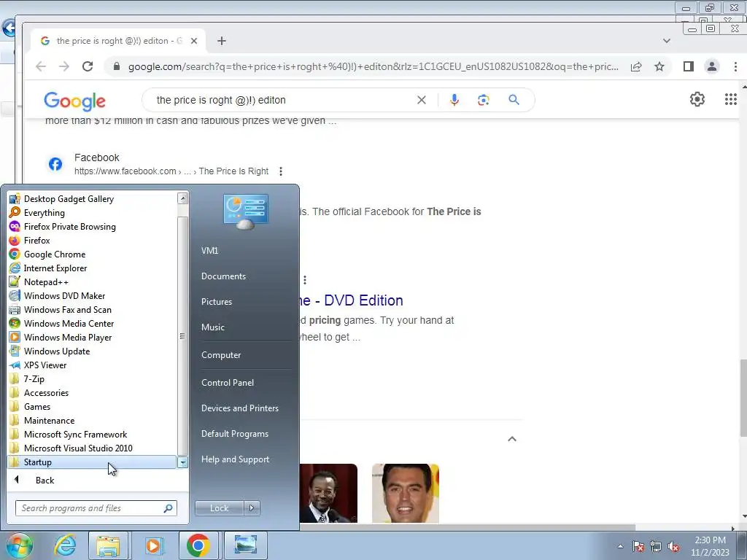The width and height of the screenshot is (747, 560).
Task: Open the Chrome tab search dropdown
Action: (x=667, y=41)
